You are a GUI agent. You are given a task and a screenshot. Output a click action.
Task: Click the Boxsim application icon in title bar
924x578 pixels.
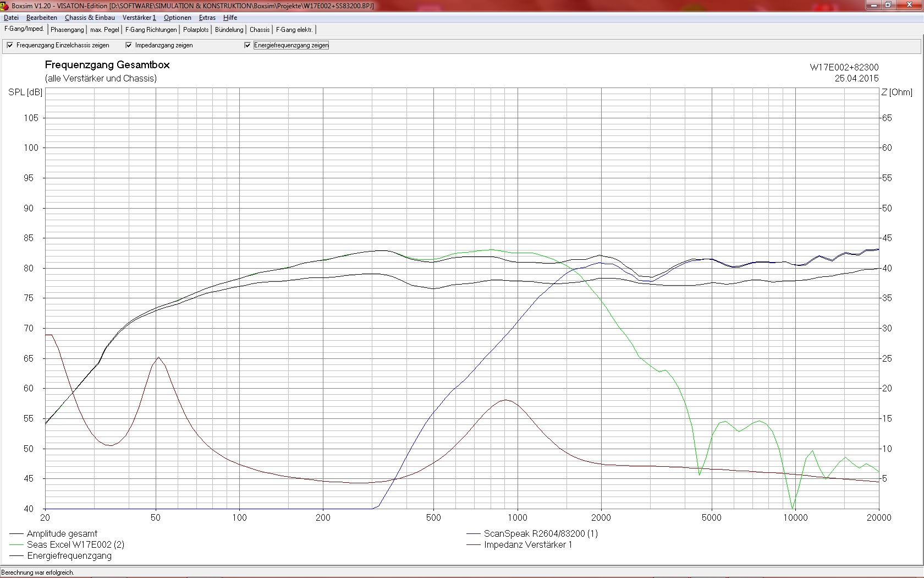tap(5, 6)
